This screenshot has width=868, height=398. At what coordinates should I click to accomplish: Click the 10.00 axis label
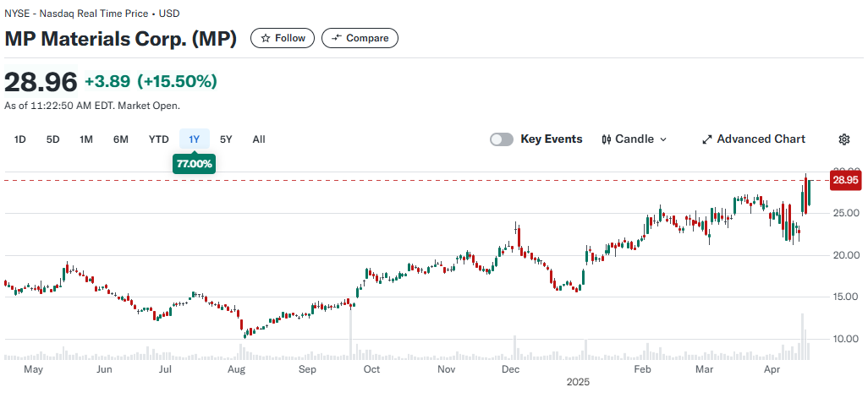pos(845,339)
